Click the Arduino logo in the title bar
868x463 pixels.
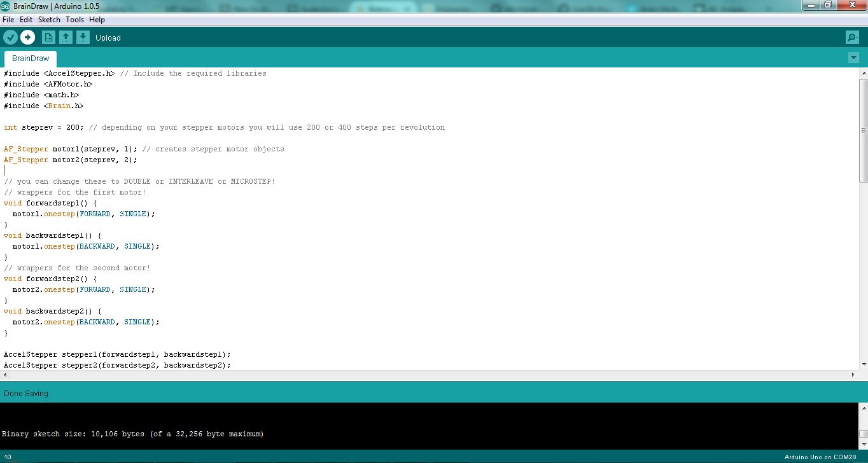click(x=6, y=6)
